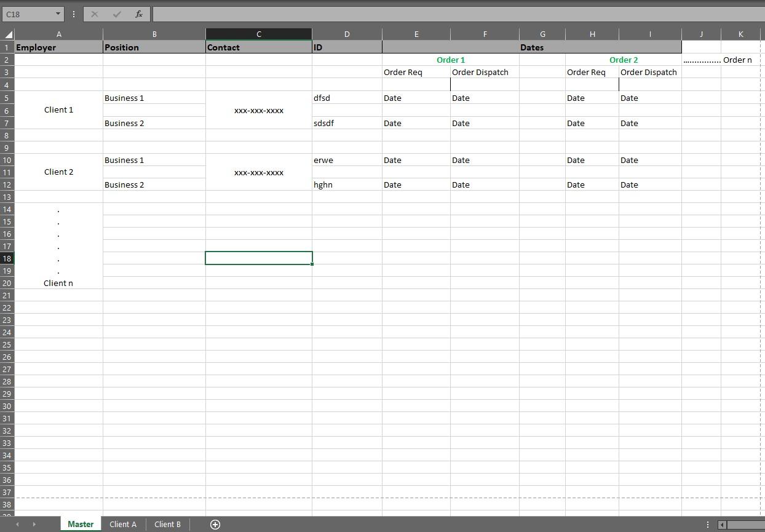765x532 pixels.
Task: Click the Enter checkmark icon near the formula bar
Action: point(116,14)
